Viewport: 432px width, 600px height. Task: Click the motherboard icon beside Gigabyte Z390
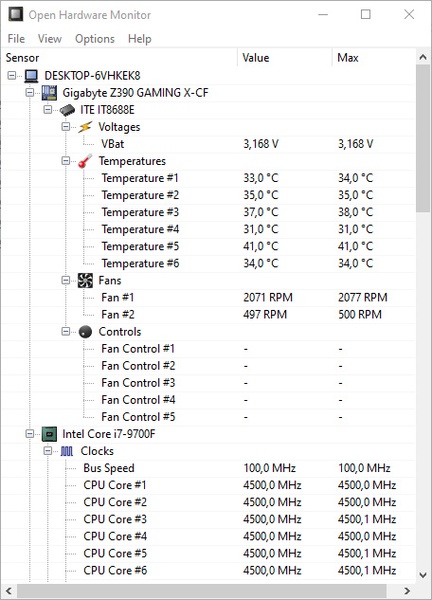click(49, 93)
